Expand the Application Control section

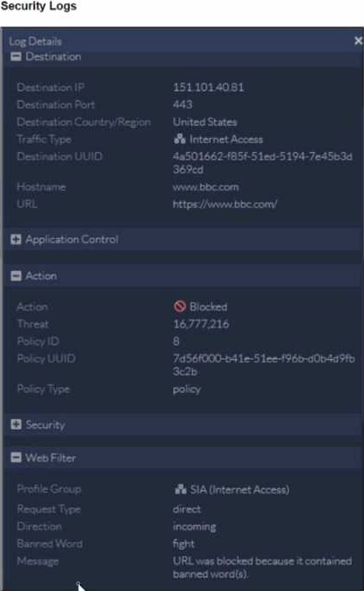pyautogui.click(x=16, y=239)
